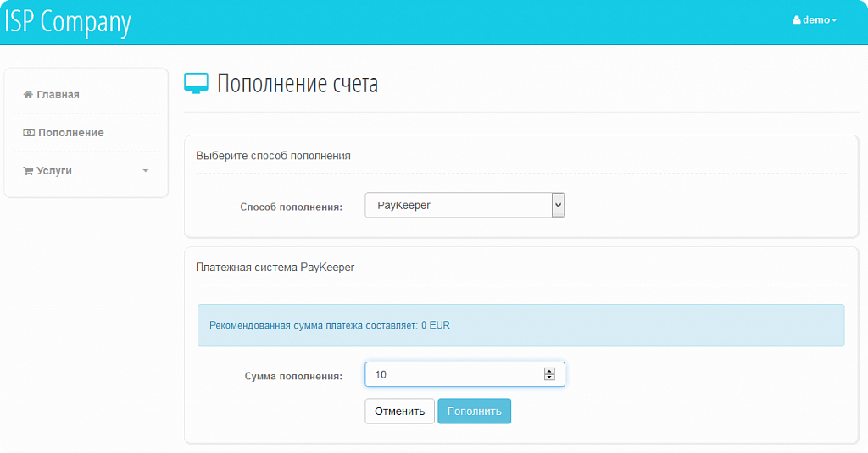The width and height of the screenshot is (868, 453).
Task: Increase amount with the spinner up arrow
Action: click(x=549, y=371)
